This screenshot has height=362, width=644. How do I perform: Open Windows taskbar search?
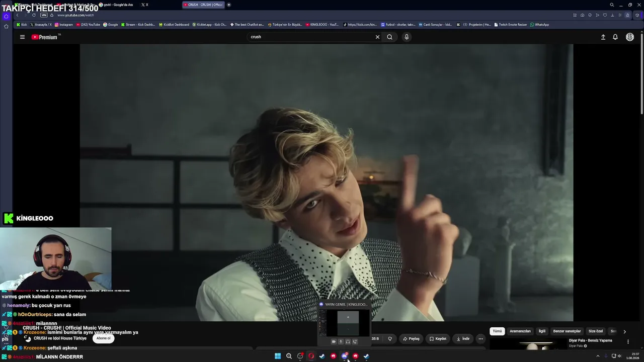click(x=289, y=356)
